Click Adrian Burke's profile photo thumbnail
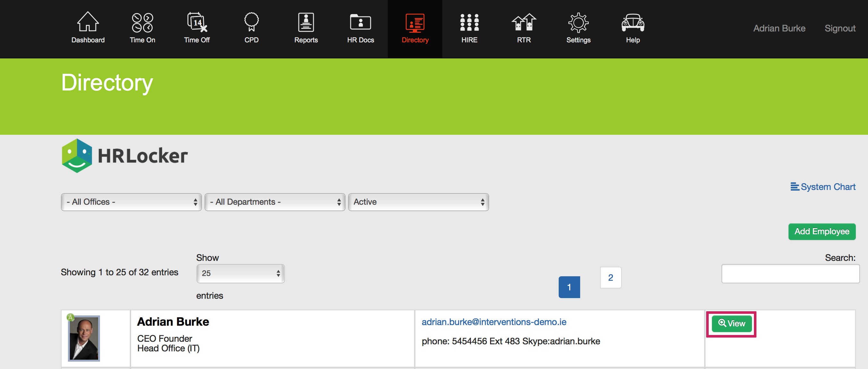The width and height of the screenshot is (868, 369). (x=84, y=338)
